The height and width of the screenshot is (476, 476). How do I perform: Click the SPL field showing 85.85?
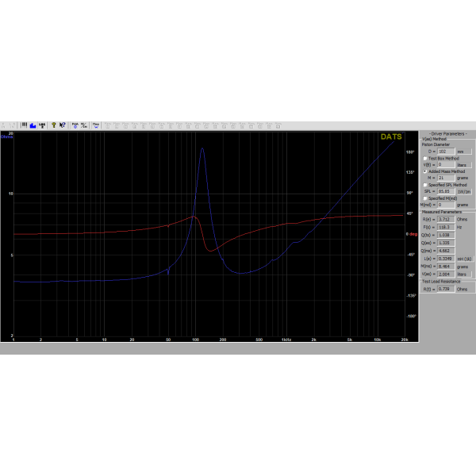pyautogui.click(x=444, y=191)
